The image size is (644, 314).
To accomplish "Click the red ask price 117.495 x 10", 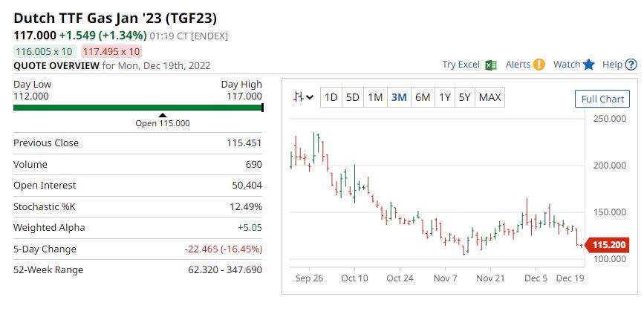I will pyautogui.click(x=111, y=51).
